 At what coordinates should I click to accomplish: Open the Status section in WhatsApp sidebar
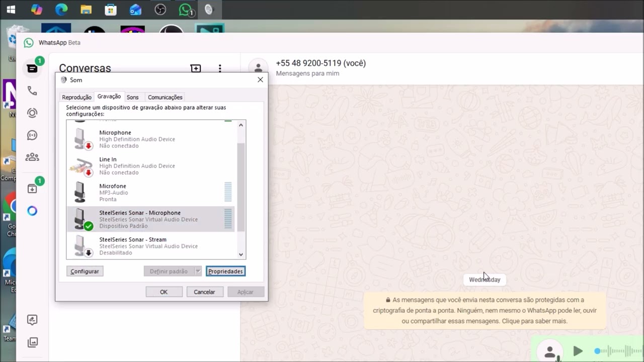[32, 113]
